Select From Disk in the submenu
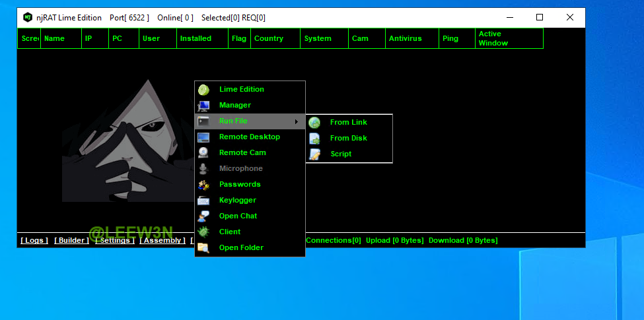The image size is (644, 320). tap(348, 138)
